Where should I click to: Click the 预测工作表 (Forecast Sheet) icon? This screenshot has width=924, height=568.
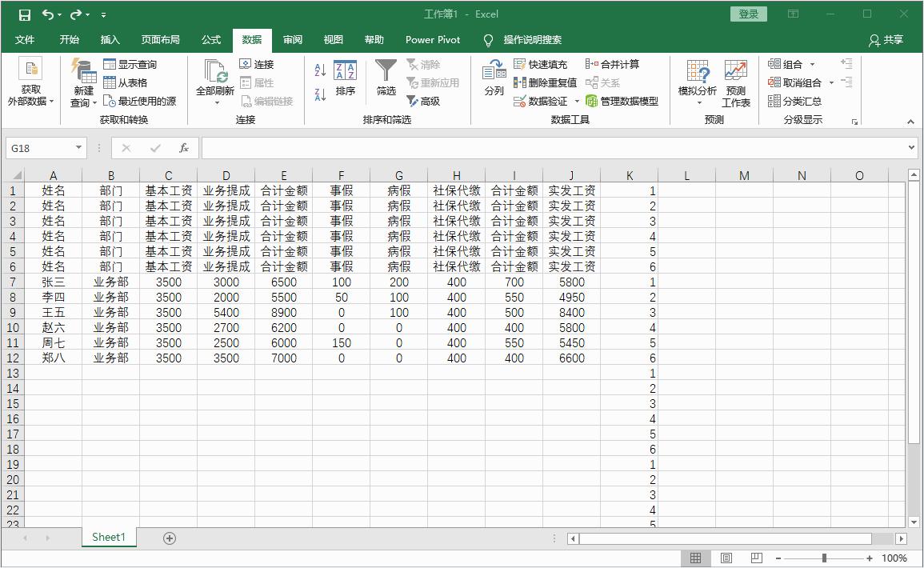point(735,82)
